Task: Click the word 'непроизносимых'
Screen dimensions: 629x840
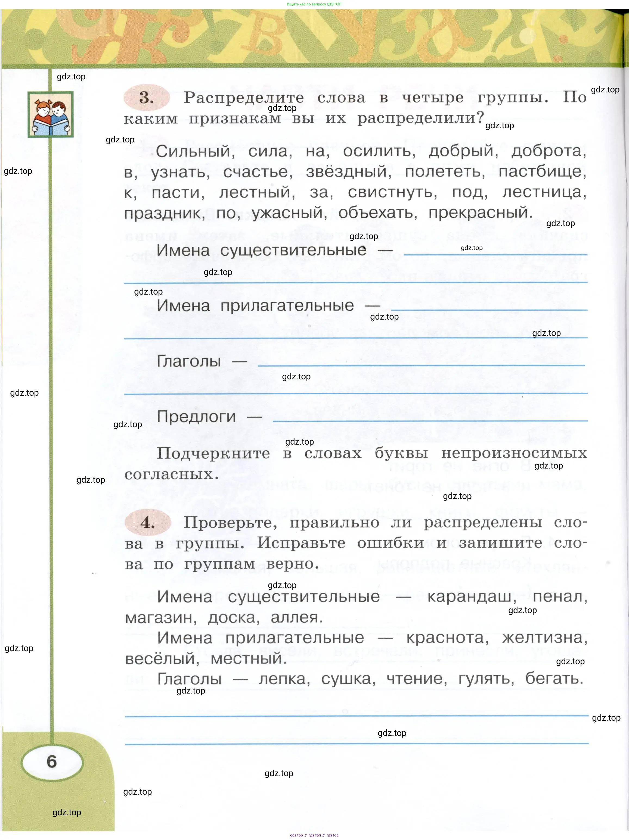Action: 514,453
